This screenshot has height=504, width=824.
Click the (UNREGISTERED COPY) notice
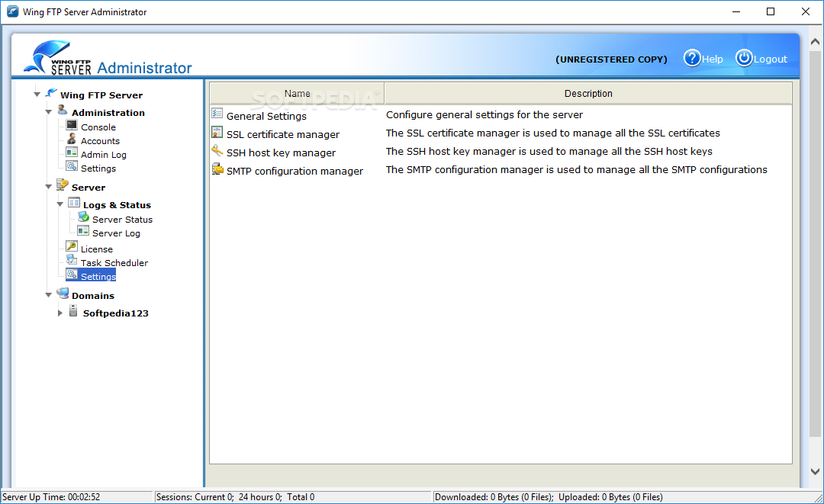click(x=611, y=59)
